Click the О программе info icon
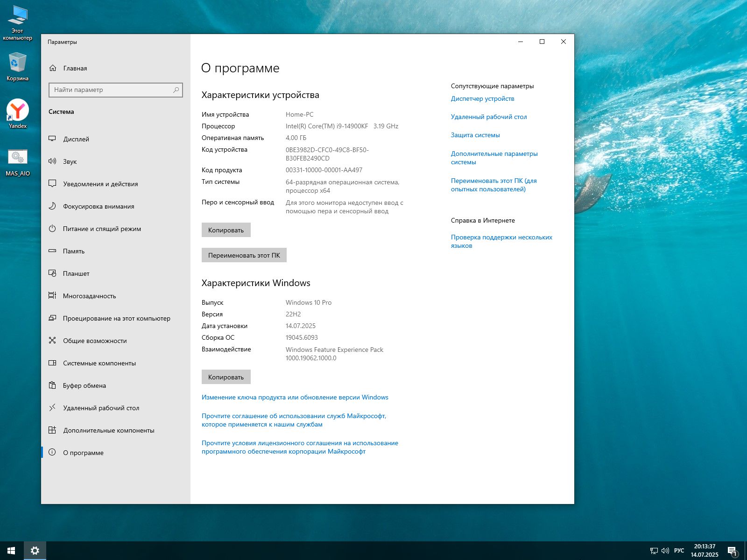This screenshot has width=747, height=560. point(52,453)
